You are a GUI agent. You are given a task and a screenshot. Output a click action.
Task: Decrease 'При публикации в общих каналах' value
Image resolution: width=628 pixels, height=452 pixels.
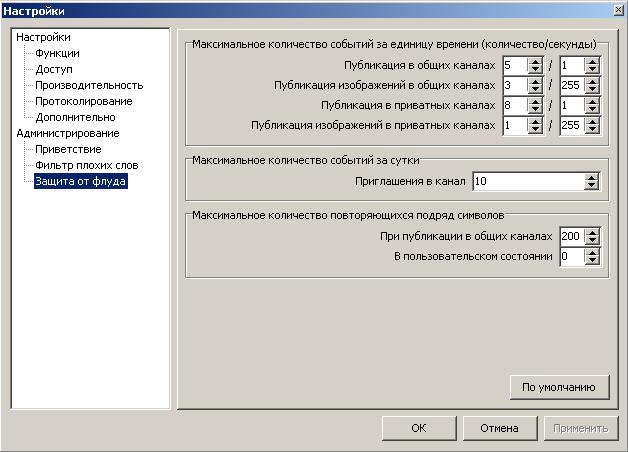[592, 241]
